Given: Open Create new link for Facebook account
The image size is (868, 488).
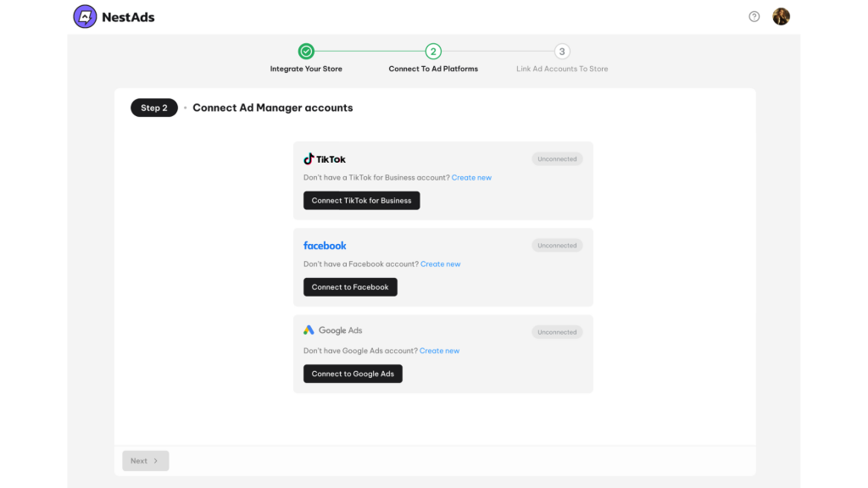Looking at the screenshot, I should 441,264.
